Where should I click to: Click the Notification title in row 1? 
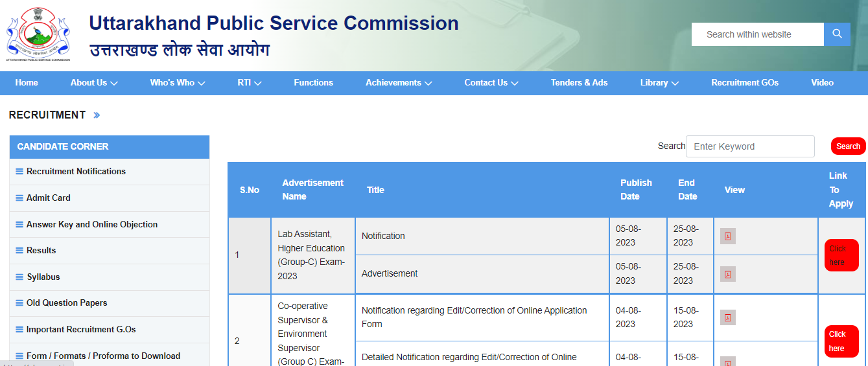[383, 236]
